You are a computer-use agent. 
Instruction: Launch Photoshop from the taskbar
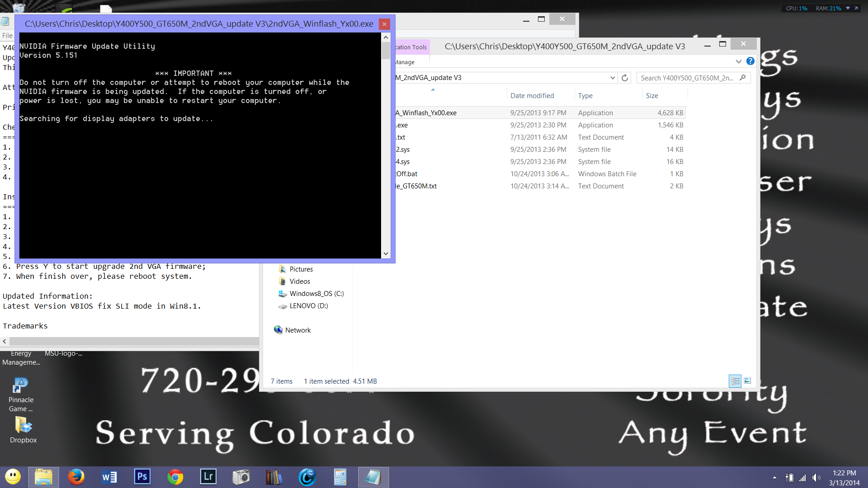(142, 477)
